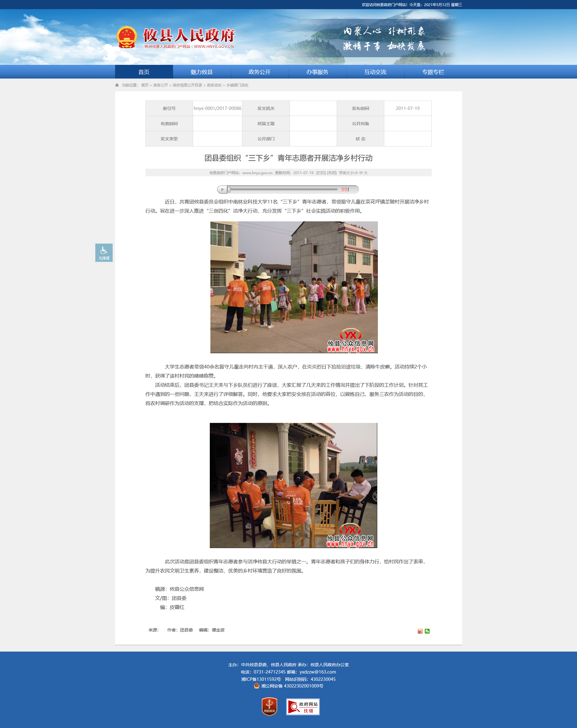This screenshot has height=728, width=577.
Task: Adjust the audio player volume bars
Action: click(x=345, y=189)
